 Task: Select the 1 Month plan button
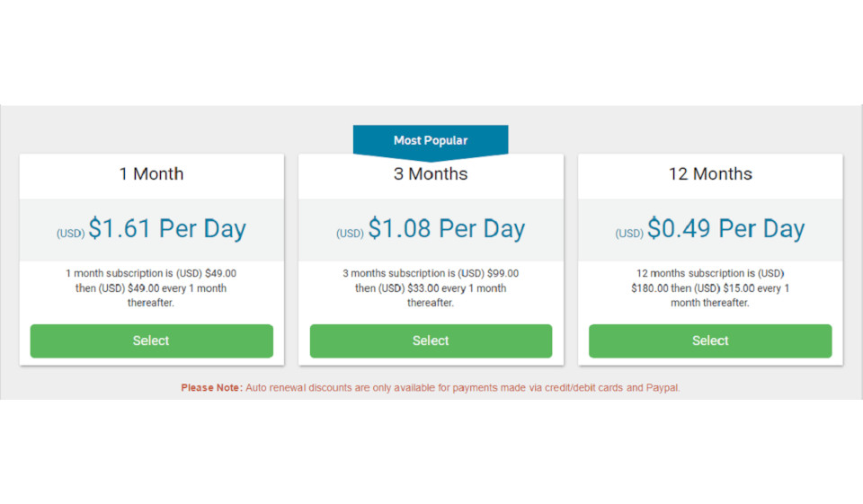(x=151, y=341)
